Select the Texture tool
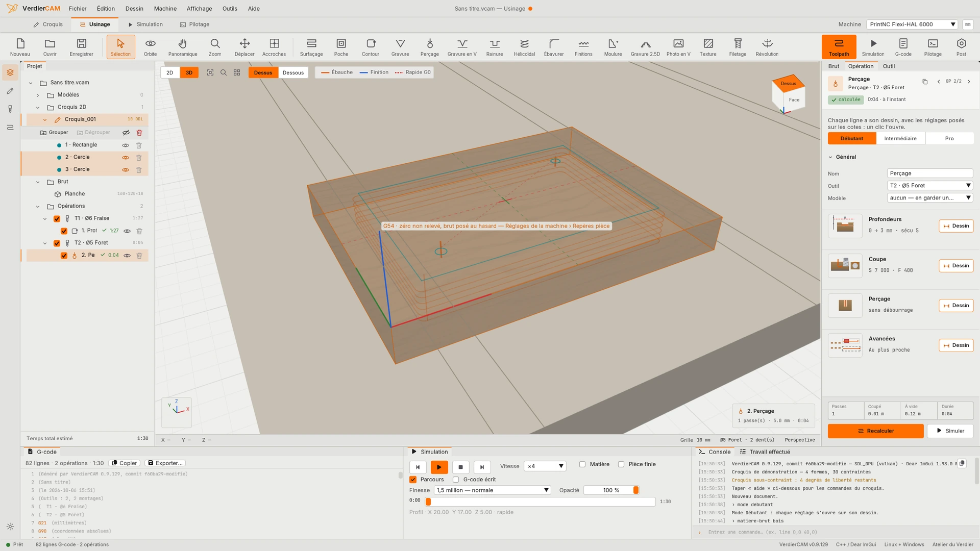980x551 pixels. coord(708,47)
